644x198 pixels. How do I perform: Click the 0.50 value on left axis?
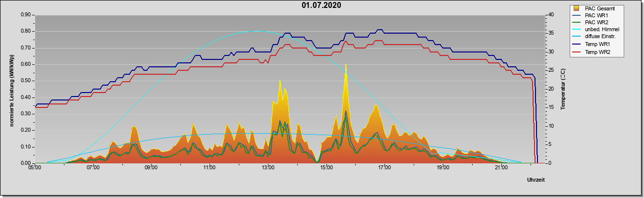pos(26,81)
